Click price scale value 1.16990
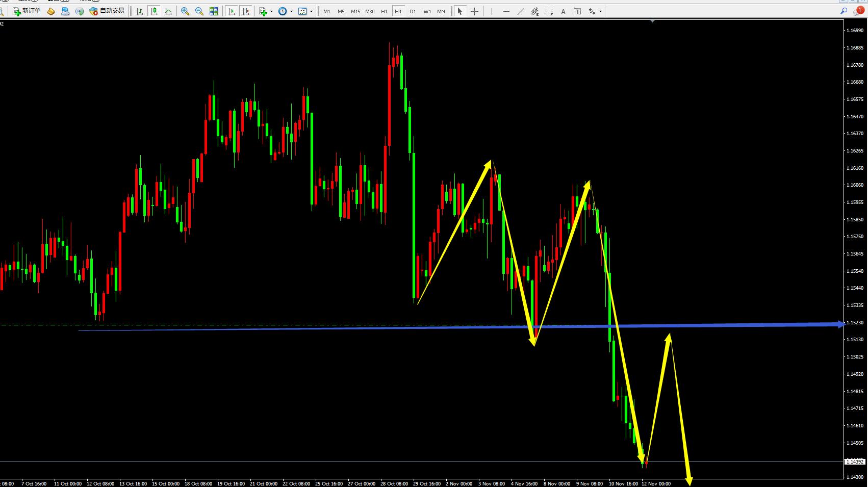The height and width of the screenshot is (487, 868). [x=855, y=31]
